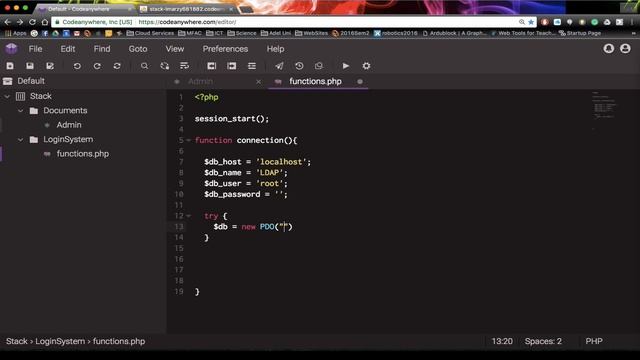The height and width of the screenshot is (360, 640).
Task: Open the Goto menu
Action: pos(138,49)
